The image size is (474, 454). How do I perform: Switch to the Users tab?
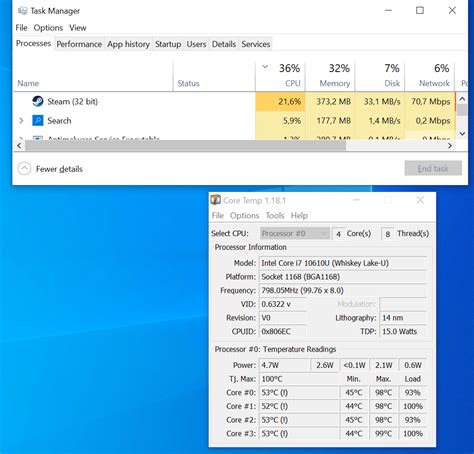tap(196, 44)
